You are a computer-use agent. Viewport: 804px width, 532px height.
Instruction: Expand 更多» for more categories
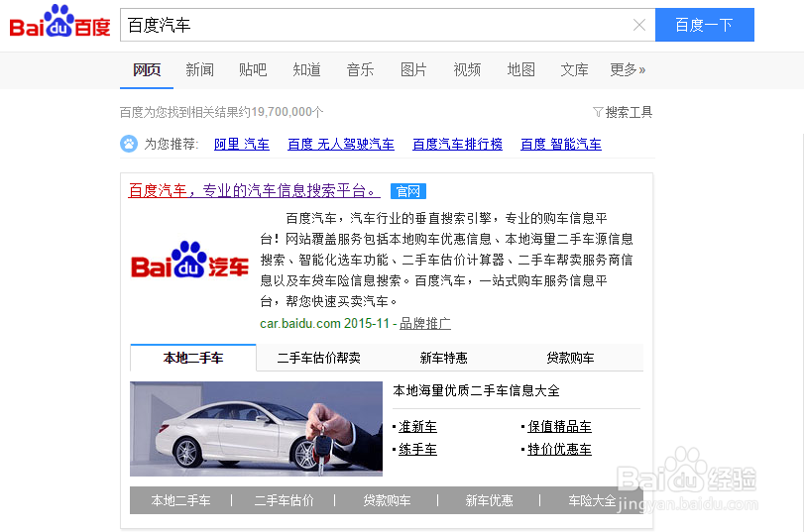click(628, 69)
